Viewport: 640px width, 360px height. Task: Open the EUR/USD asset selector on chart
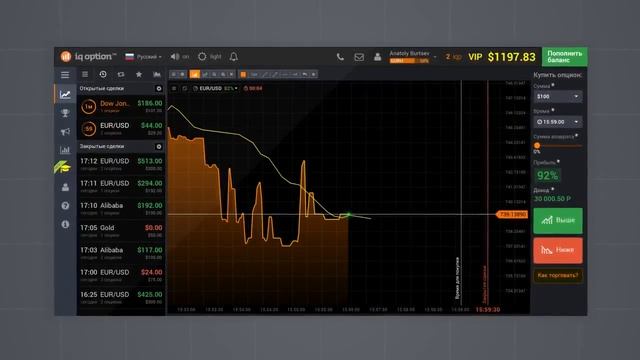point(216,88)
